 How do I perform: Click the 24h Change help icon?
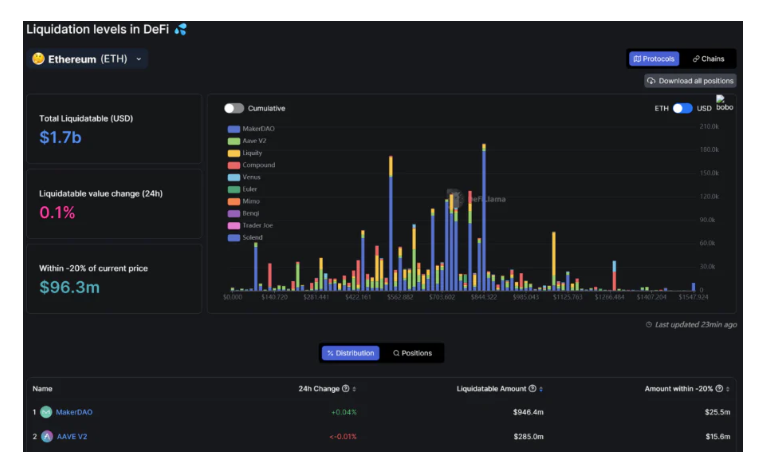(346, 388)
